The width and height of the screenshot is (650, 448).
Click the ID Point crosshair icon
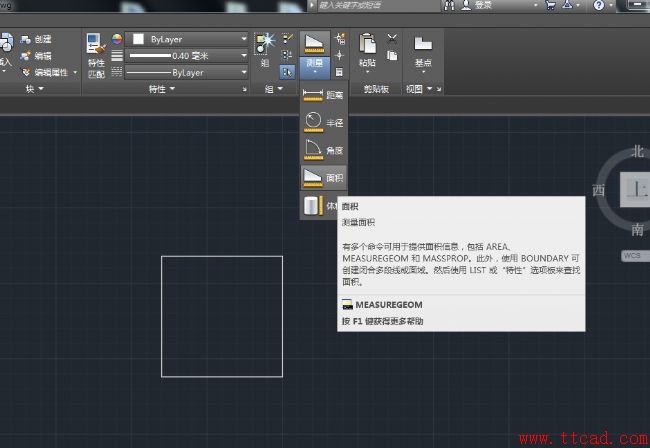coord(340,56)
